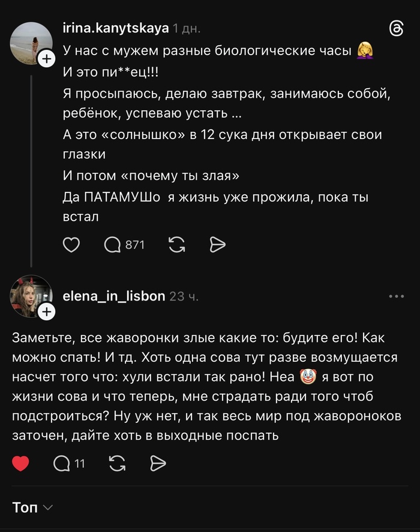The image size is (420, 532).
Task: Expand the chevron next to Топ
Action: pyautogui.click(x=48, y=507)
